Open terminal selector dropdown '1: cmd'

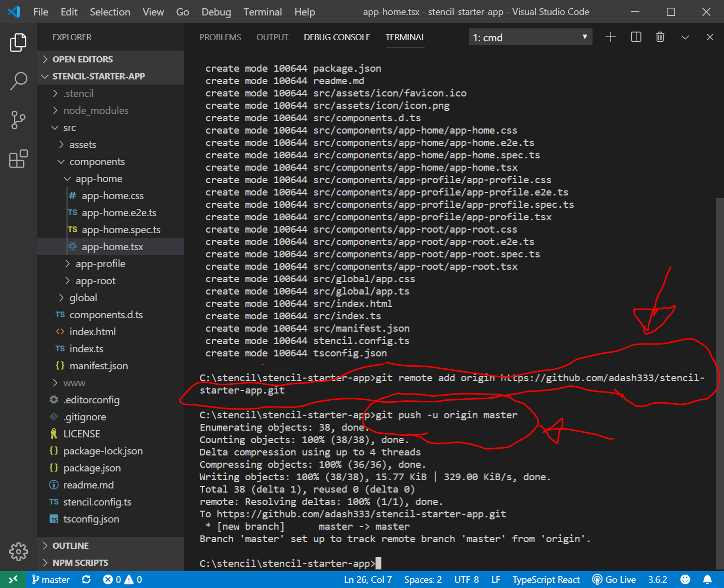(530, 37)
